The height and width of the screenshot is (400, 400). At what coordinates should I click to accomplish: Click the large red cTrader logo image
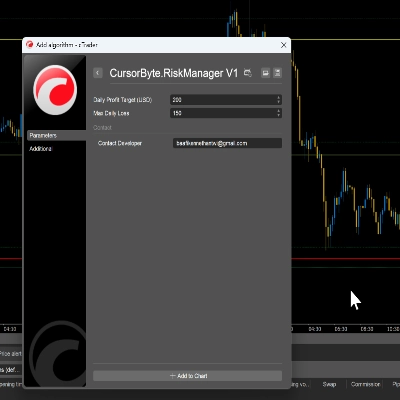tap(55, 90)
